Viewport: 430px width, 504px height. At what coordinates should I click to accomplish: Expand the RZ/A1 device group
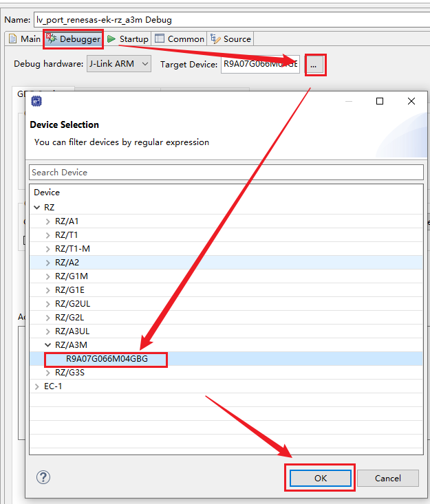click(x=47, y=221)
